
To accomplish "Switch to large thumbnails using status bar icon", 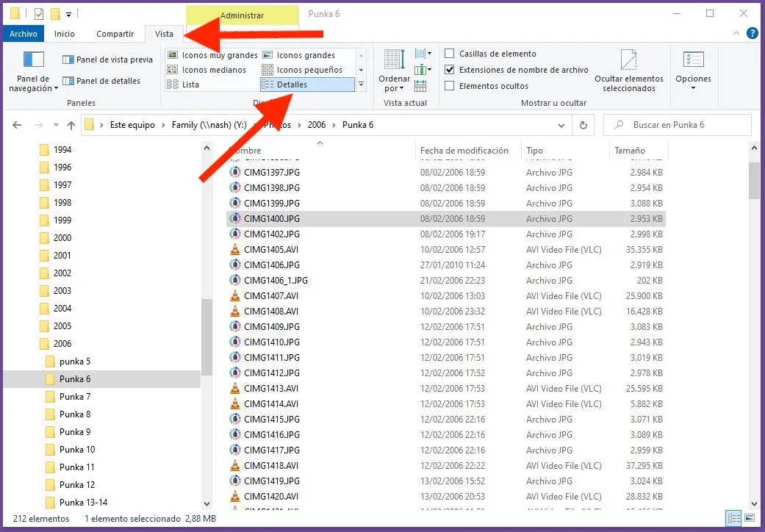I will pyautogui.click(x=748, y=518).
